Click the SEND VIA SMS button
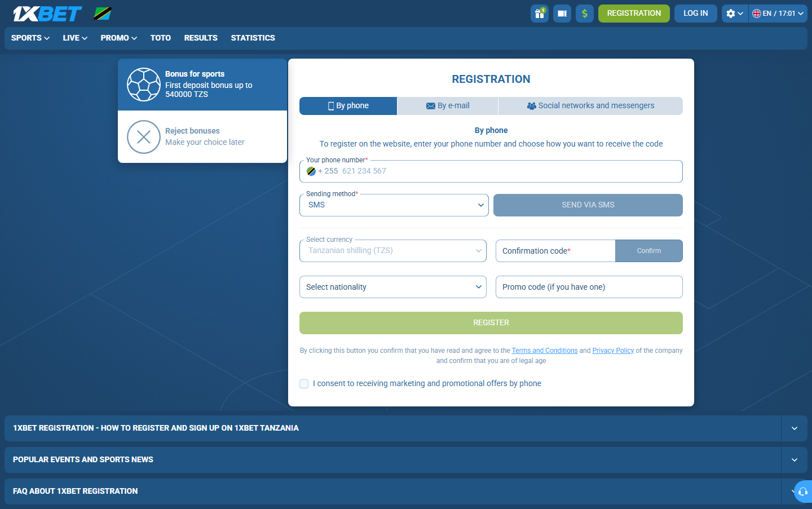Image resolution: width=812 pixels, height=509 pixels. coord(588,205)
